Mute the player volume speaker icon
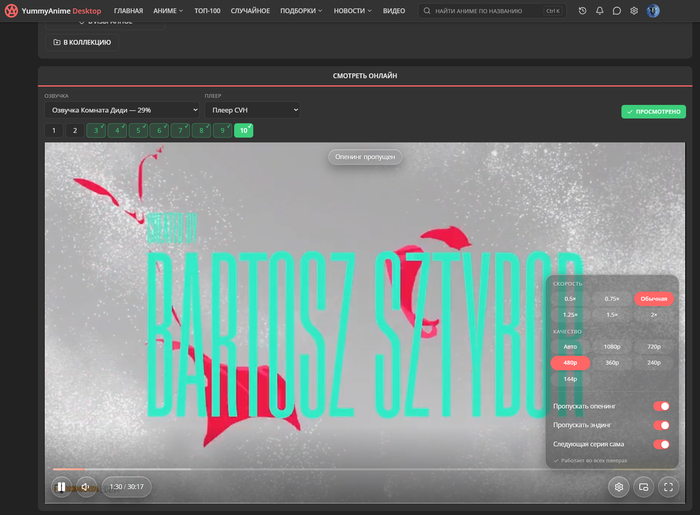The width and height of the screenshot is (700, 515). [x=86, y=487]
